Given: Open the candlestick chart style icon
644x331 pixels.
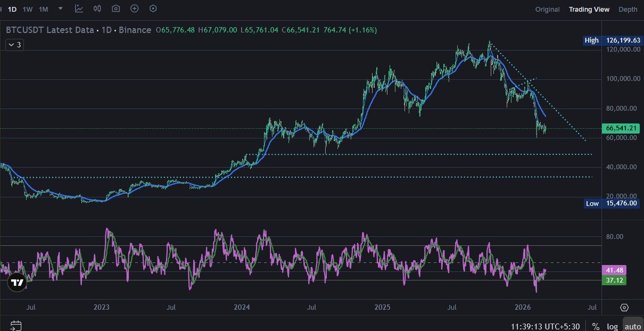Looking at the screenshot, I should (x=97, y=9).
